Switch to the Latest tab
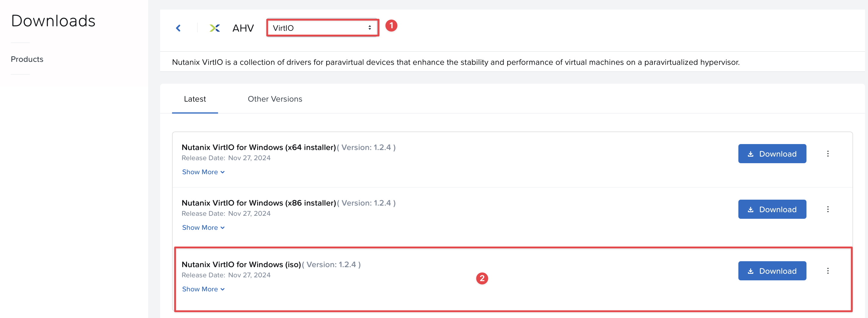 [195, 99]
